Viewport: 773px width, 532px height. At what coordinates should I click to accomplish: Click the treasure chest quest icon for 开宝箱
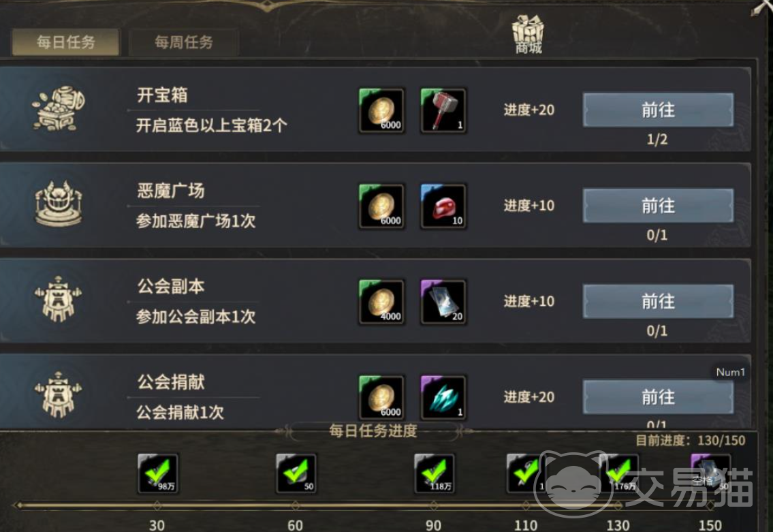(59, 109)
